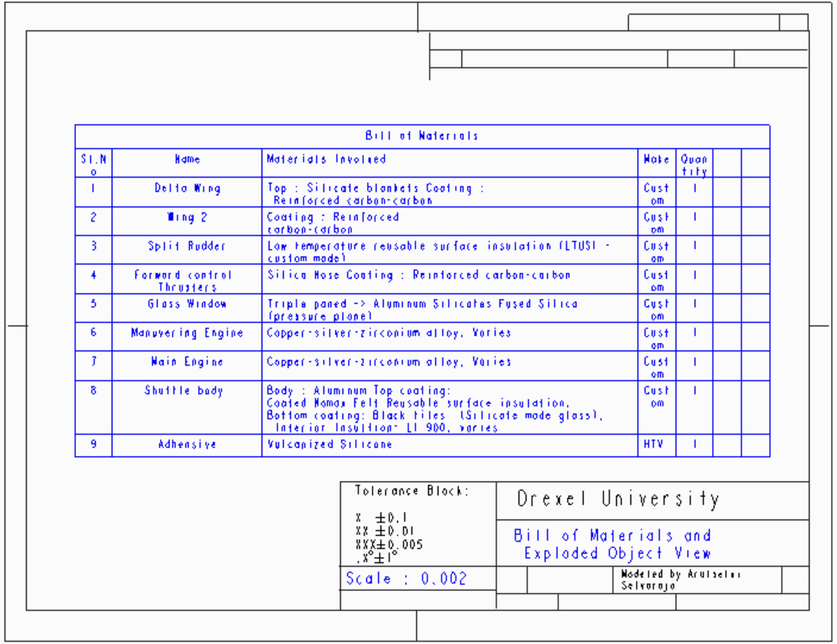837x644 pixels.
Task: Click the Main Engine name cell
Action: tap(187, 362)
